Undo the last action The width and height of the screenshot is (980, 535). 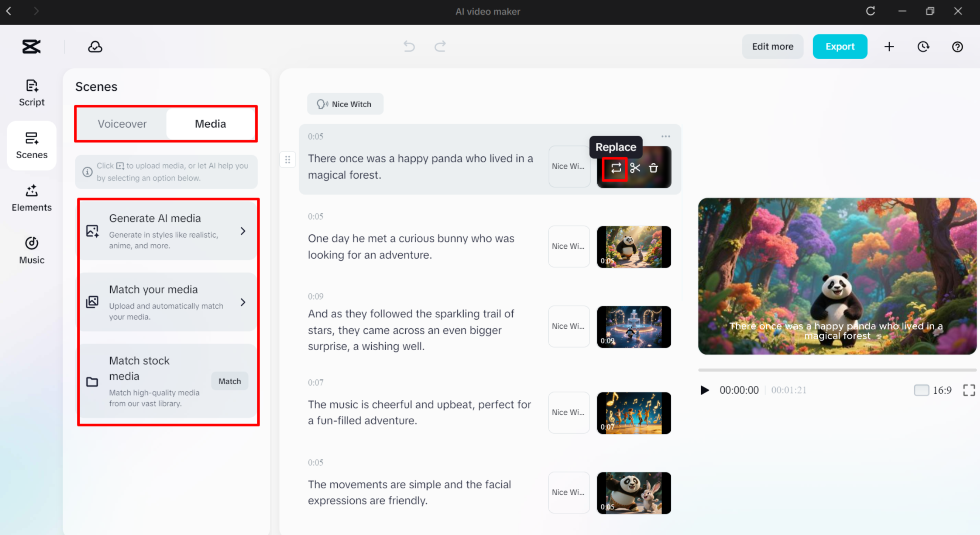(x=410, y=46)
